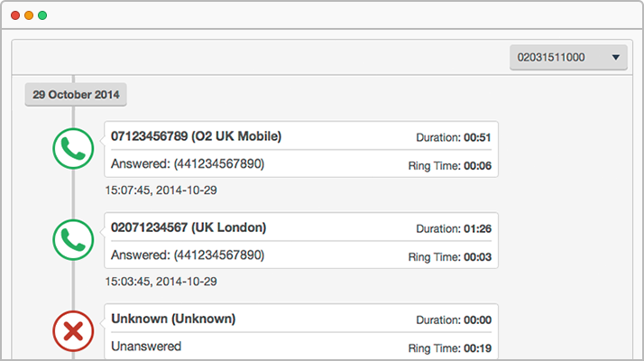Viewport: 644px width, 361px height.
Task: Click the Unanswered status text
Action: 146,347
